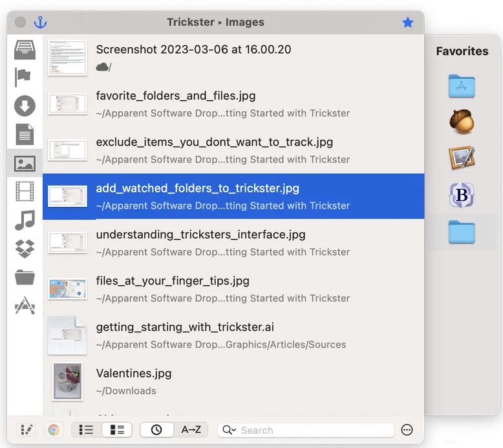Select the Documents filter icon in the sidebar
The height and width of the screenshot is (448, 503).
pos(25,134)
